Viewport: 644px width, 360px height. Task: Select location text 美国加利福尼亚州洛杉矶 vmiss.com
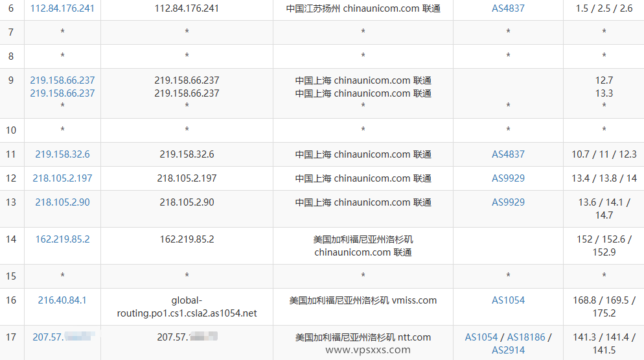click(363, 300)
